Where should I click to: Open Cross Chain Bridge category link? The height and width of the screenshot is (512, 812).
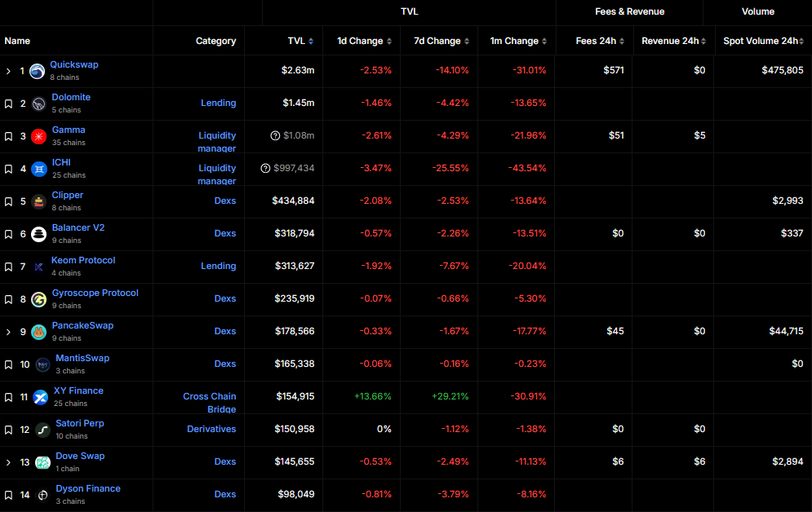pyautogui.click(x=210, y=403)
